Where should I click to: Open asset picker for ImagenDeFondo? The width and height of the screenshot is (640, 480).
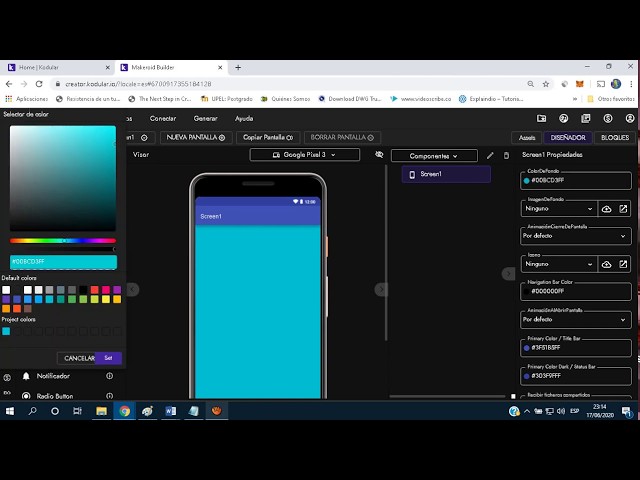click(x=623, y=209)
